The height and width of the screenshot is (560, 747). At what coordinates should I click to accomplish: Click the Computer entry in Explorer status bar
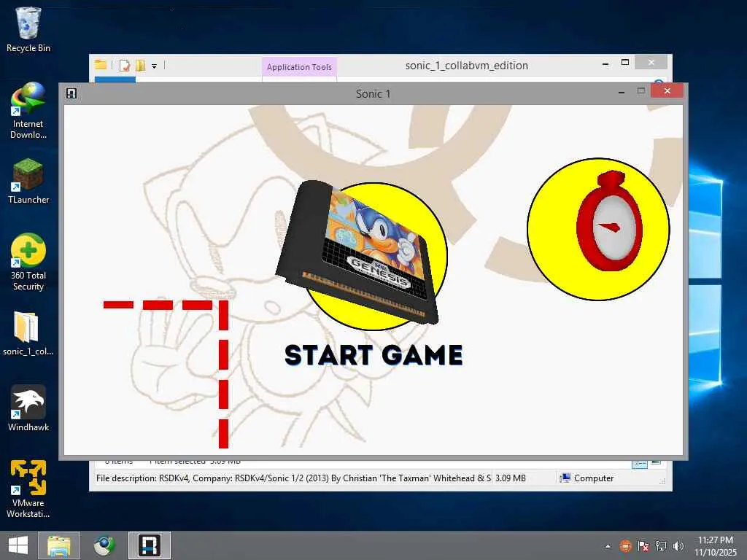[587, 478]
